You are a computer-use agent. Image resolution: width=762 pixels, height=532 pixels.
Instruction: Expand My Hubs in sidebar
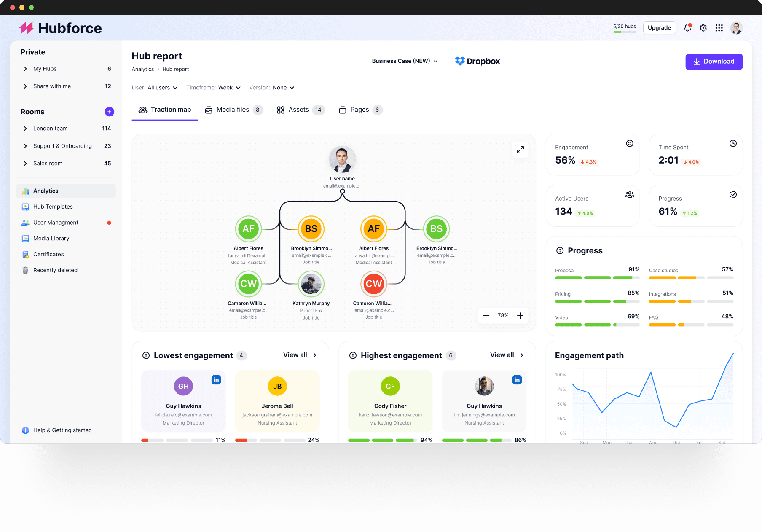click(25, 69)
